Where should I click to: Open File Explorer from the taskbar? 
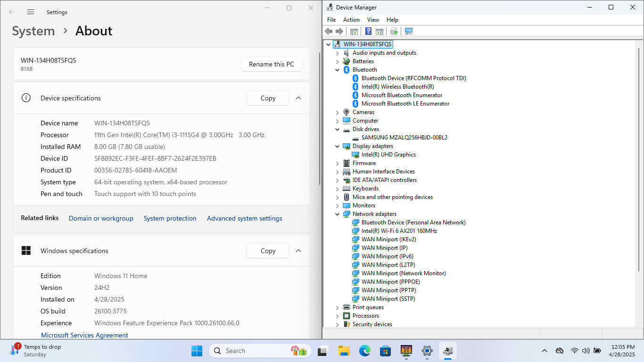[344, 351]
